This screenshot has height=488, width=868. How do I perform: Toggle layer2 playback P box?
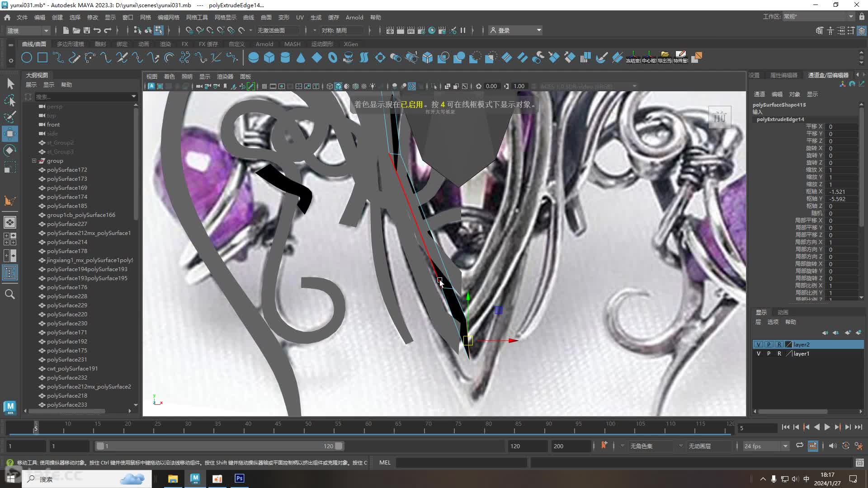[769, 344]
